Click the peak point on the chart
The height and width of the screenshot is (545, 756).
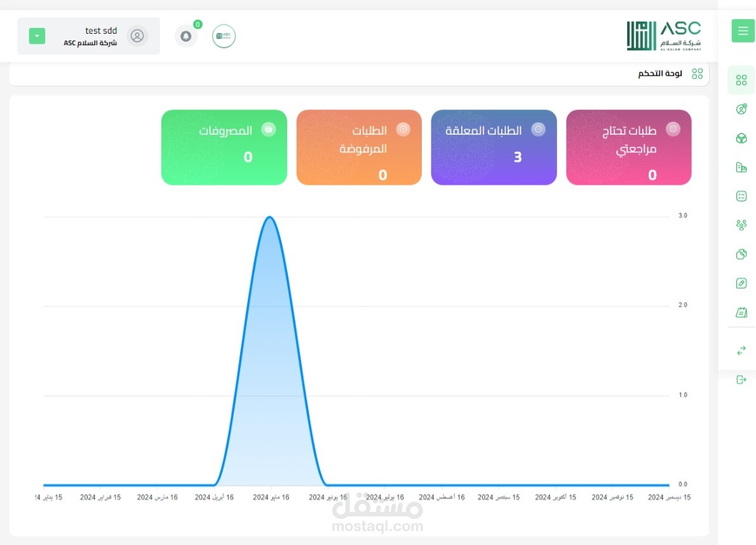pos(269,217)
